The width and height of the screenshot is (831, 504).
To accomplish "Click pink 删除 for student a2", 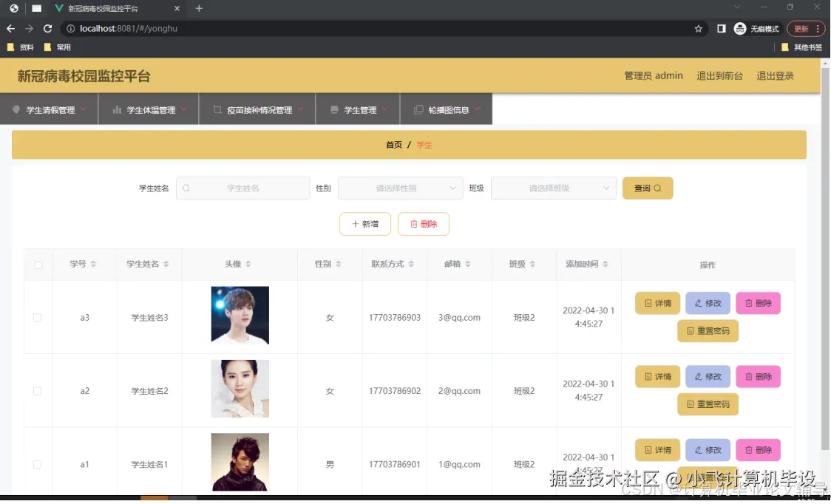I will coord(759,377).
